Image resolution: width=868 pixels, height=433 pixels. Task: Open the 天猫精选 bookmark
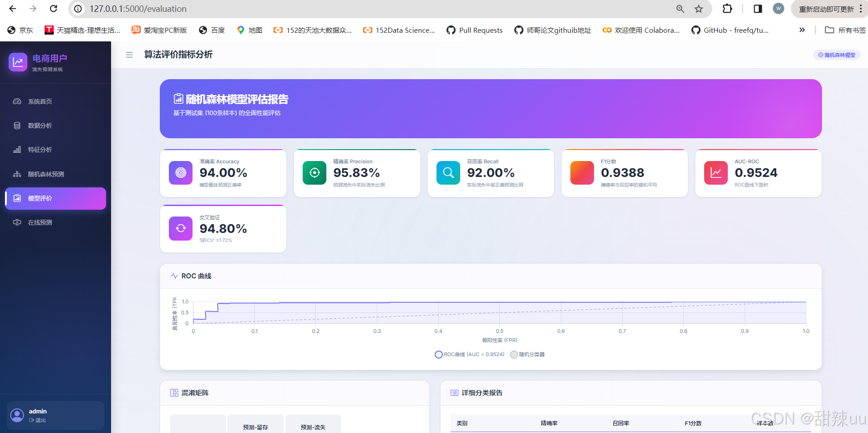82,30
